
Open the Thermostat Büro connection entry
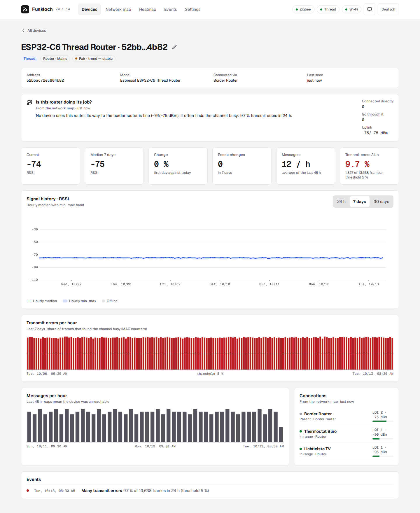(x=346, y=434)
